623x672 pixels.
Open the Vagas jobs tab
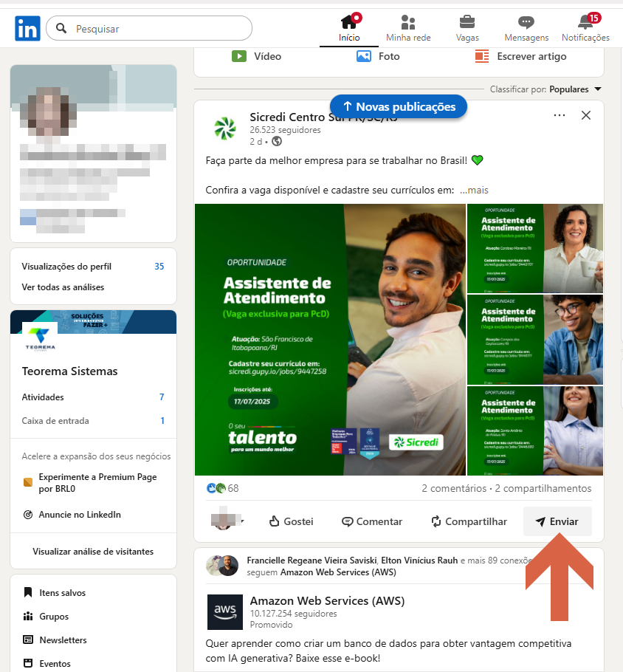tap(467, 28)
